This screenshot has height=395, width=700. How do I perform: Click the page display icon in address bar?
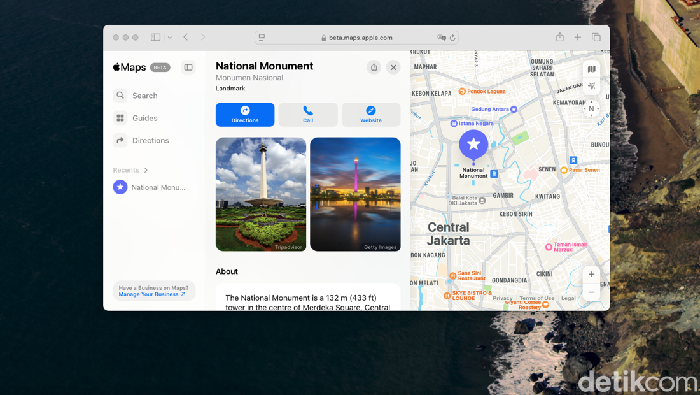pos(262,37)
